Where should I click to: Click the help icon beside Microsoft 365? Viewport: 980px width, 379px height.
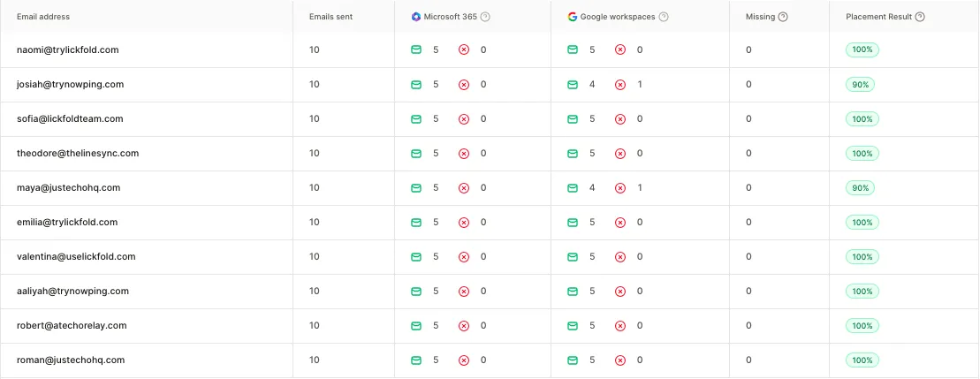[485, 17]
